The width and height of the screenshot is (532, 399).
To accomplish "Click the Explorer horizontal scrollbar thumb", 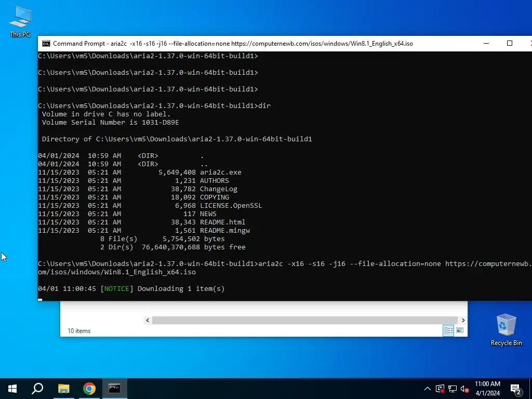I will pyautogui.click(x=304, y=320).
